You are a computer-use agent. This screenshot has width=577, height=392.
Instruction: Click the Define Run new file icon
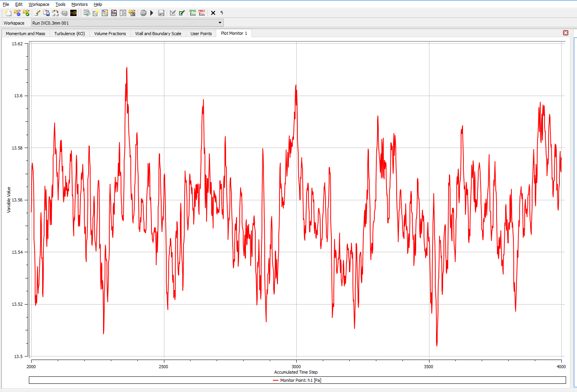click(x=8, y=13)
